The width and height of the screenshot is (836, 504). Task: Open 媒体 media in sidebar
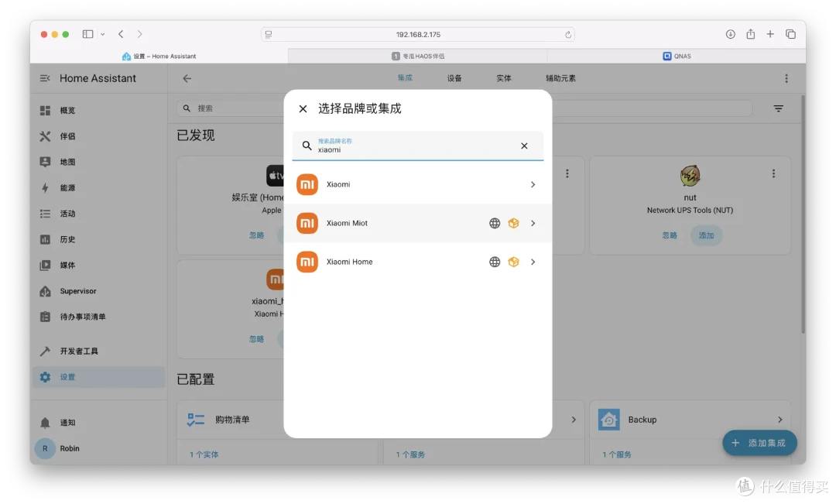tap(98, 265)
